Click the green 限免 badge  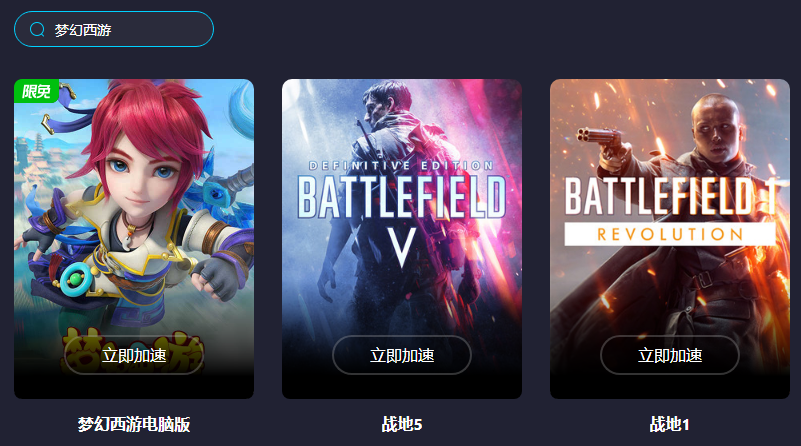pyautogui.click(x=36, y=91)
